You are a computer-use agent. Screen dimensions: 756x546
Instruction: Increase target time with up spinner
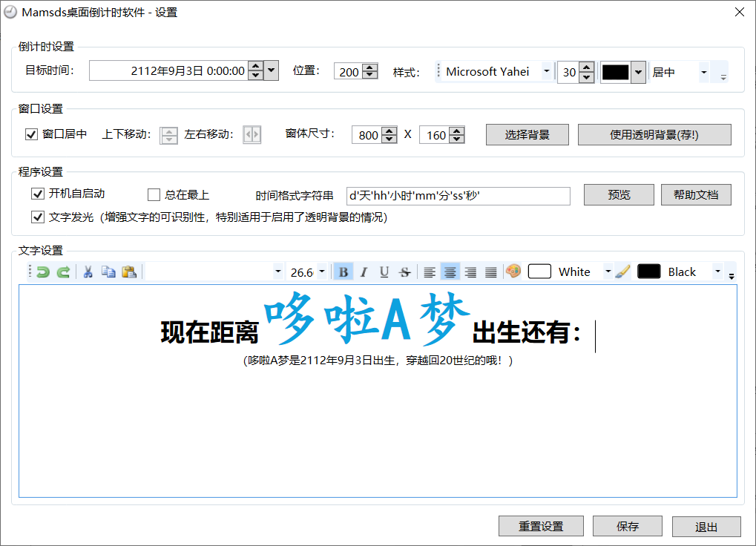click(x=256, y=66)
